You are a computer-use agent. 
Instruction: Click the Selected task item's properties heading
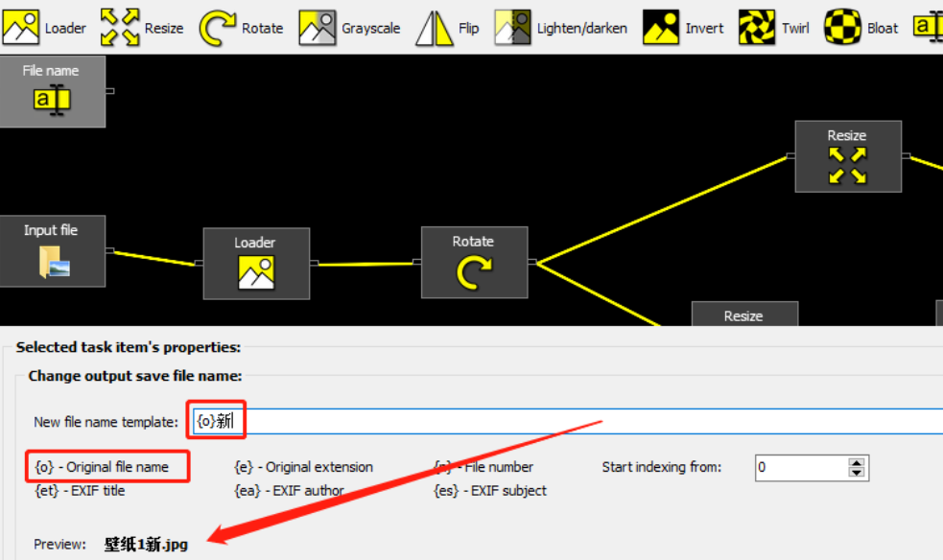tap(129, 347)
